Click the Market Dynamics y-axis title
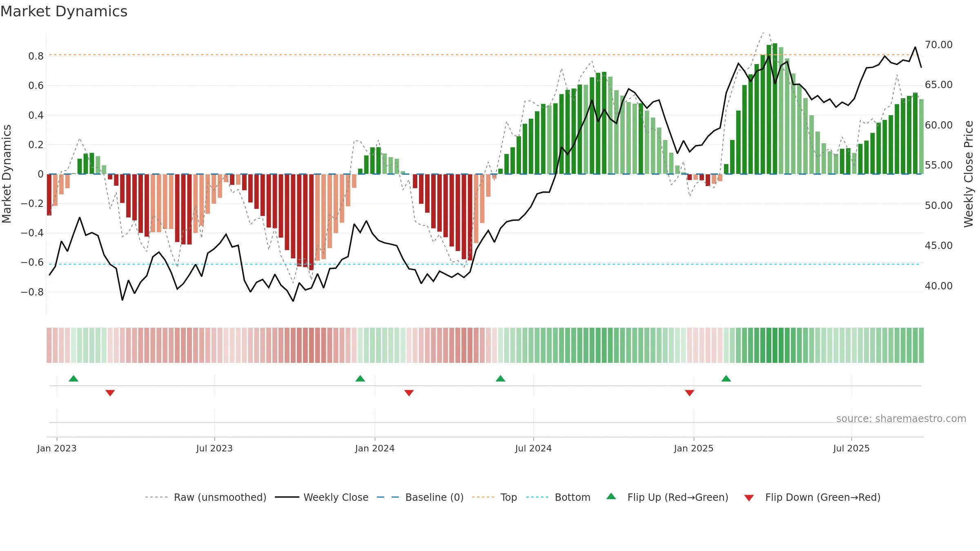980x551 pixels. (7, 174)
